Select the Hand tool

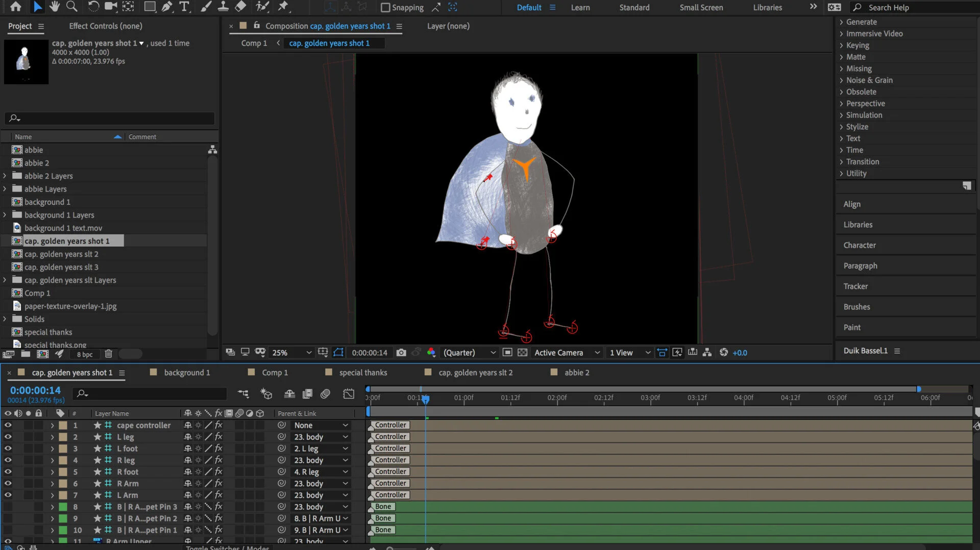pyautogui.click(x=54, y=7)
